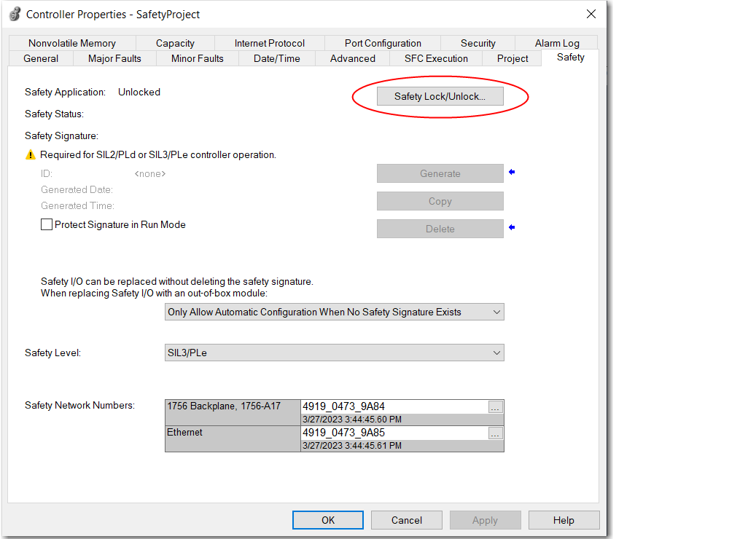Viewport: 756px width, 539px height.
Task: Close the Controller Properties dialog
Action: click(x=590, y=14)
